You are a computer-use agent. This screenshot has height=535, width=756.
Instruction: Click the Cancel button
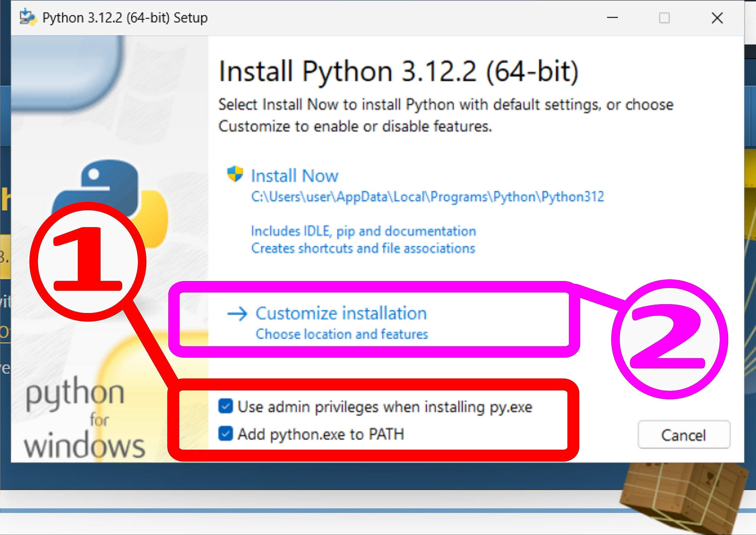[684, 435]
